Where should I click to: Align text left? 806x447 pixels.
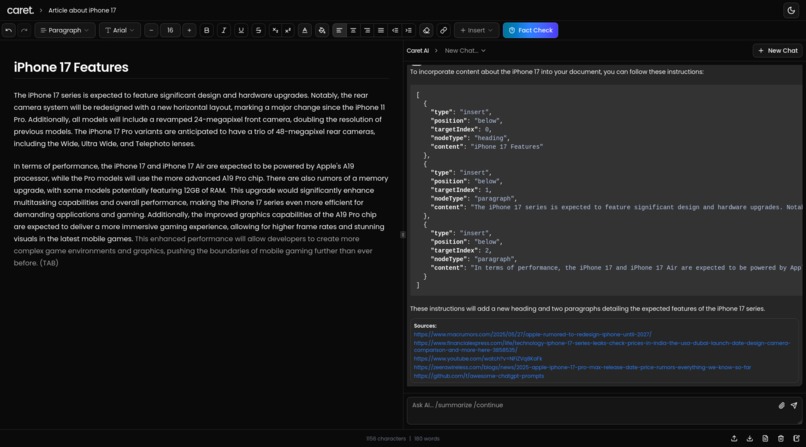[339, 30]
